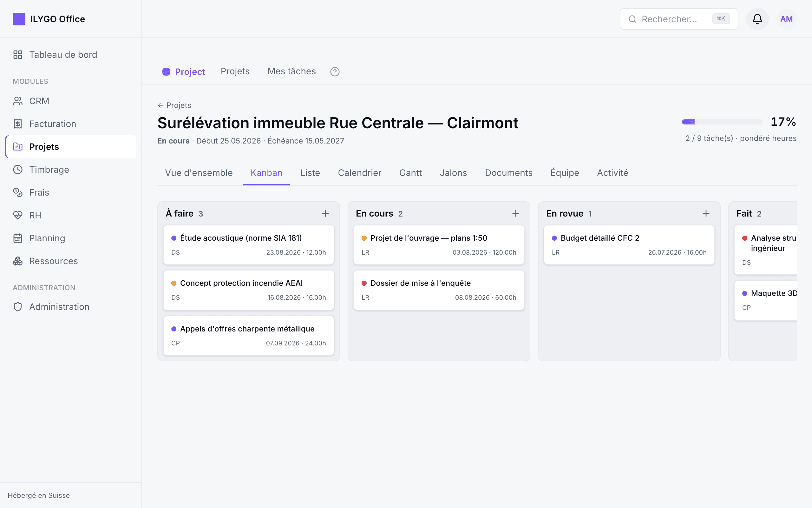The width and height of the screenshot is (812, 508).
Task: Open the Activité tab
Action: (613, 173)
